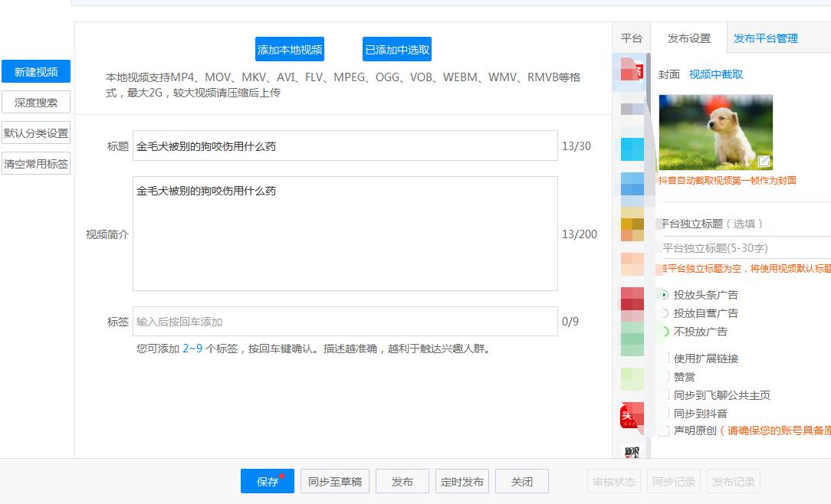Select the Toutiao platform icon
Viewport: 831px width, 504px height.
[632, 416]
